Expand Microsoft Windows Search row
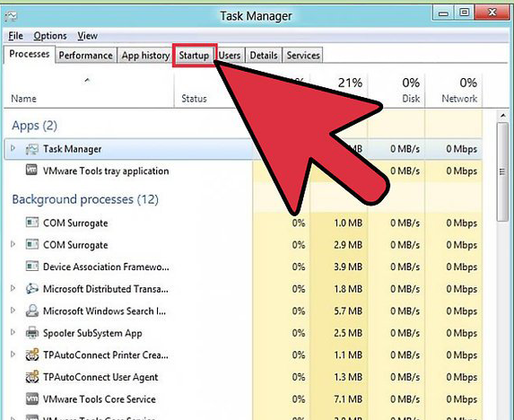Viewport: 514px width, 420px height. pos(13,311)
